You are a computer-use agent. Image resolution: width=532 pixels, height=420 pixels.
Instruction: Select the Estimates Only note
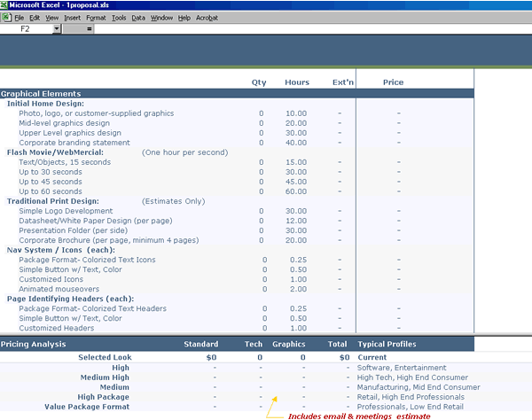point(174,201)
